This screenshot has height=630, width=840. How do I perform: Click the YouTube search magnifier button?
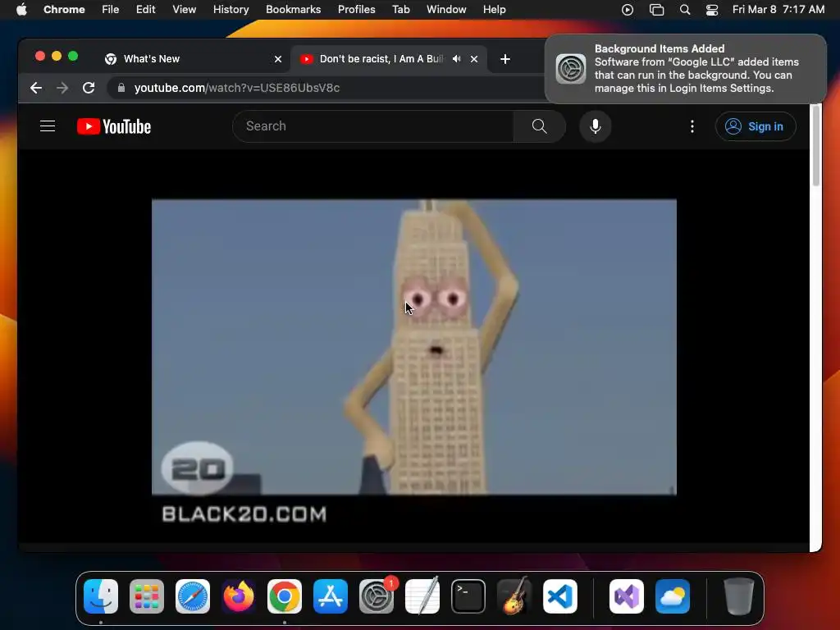(540, 126)
